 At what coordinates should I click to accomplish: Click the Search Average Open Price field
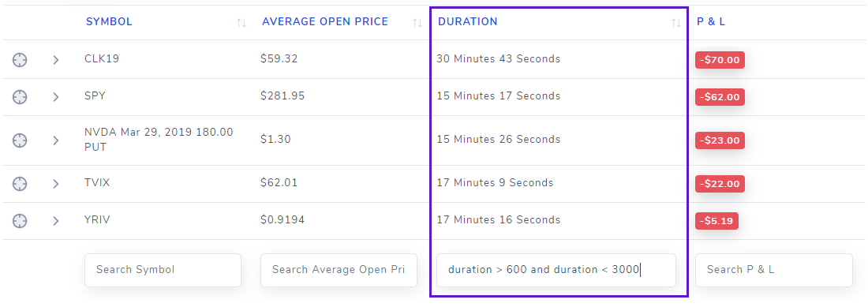point(339,270)
